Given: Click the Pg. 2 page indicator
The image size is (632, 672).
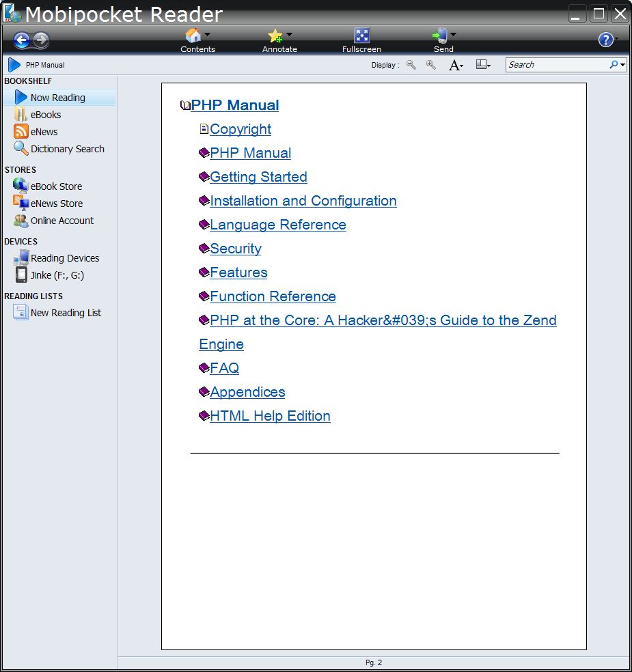Looking at the screenshot, I should pyautogui.click(x=374, y=662).
